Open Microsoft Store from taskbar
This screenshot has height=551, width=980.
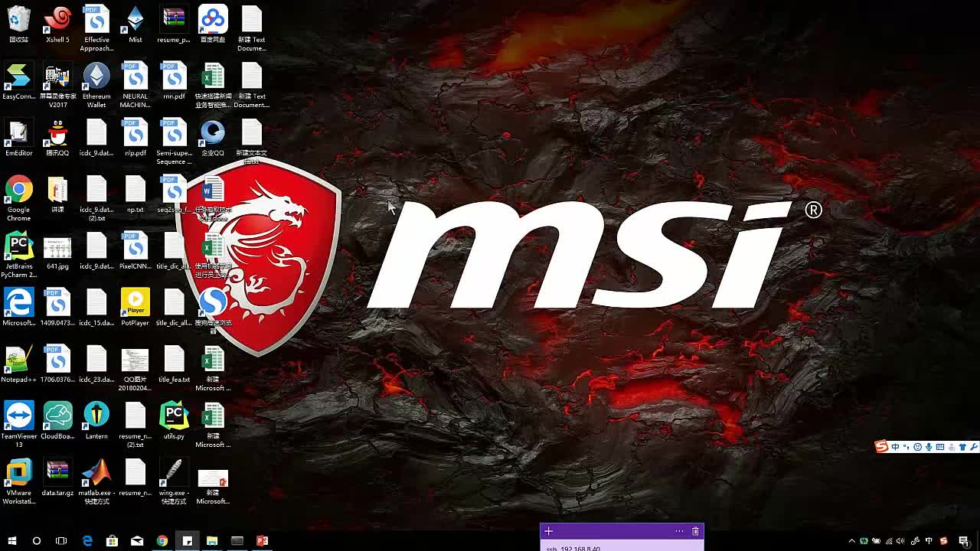point(112,541)
